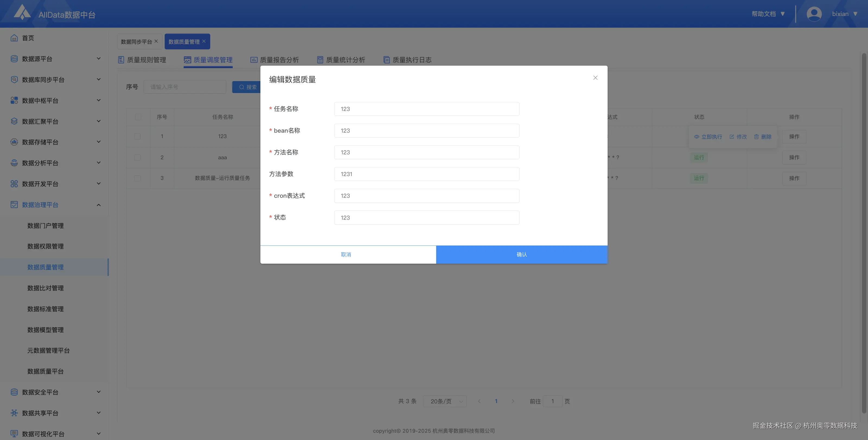This screenshot has width=868, height=440.
Task: Click the 数据开发平台 sidebar icon
Action: coord(14,184)
